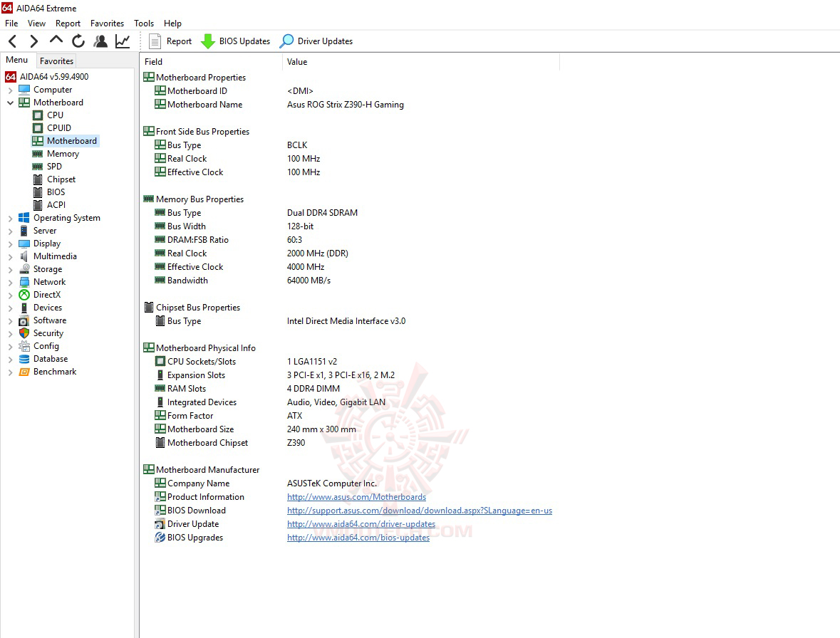The image size is (840, 638).
Task: Click the Software icon in tree
Action: 24,320
